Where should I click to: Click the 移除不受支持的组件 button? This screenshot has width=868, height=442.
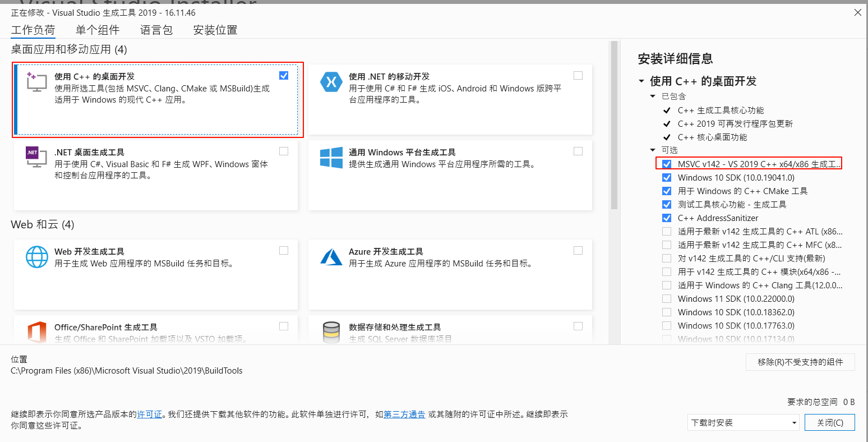(x=800, y=362)
